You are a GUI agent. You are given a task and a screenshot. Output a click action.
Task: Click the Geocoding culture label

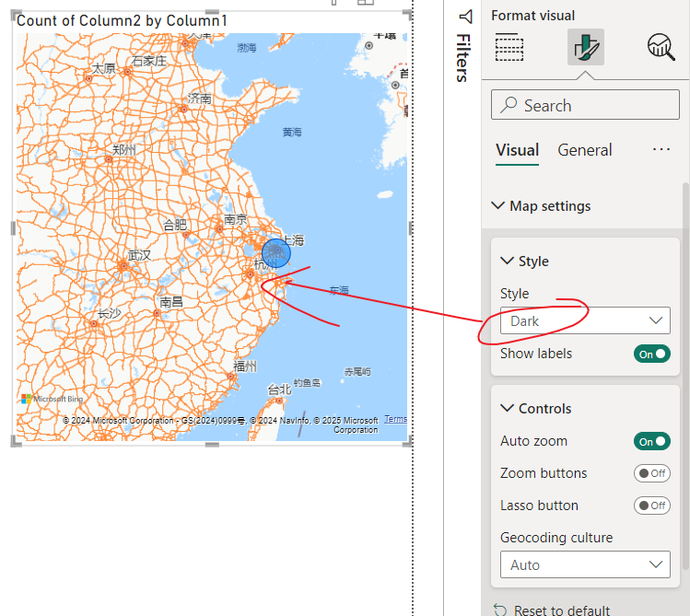[556, 538]
